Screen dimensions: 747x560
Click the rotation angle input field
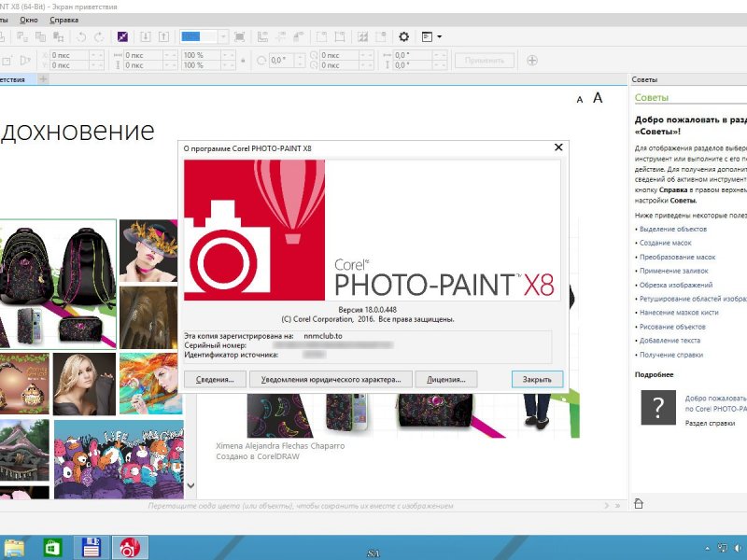[282, 61]
